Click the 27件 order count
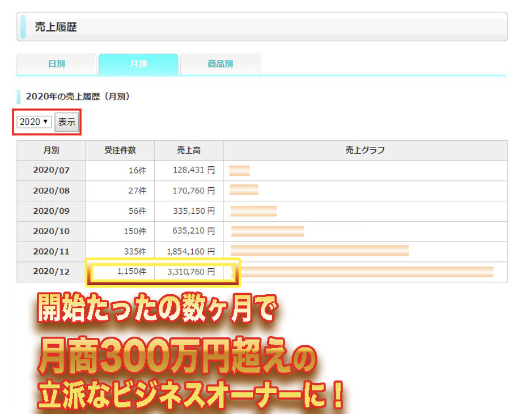 coord(137,190)
